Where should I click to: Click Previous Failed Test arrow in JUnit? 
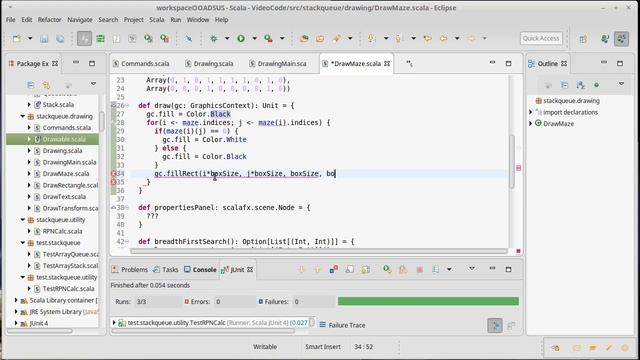[317, 269]
